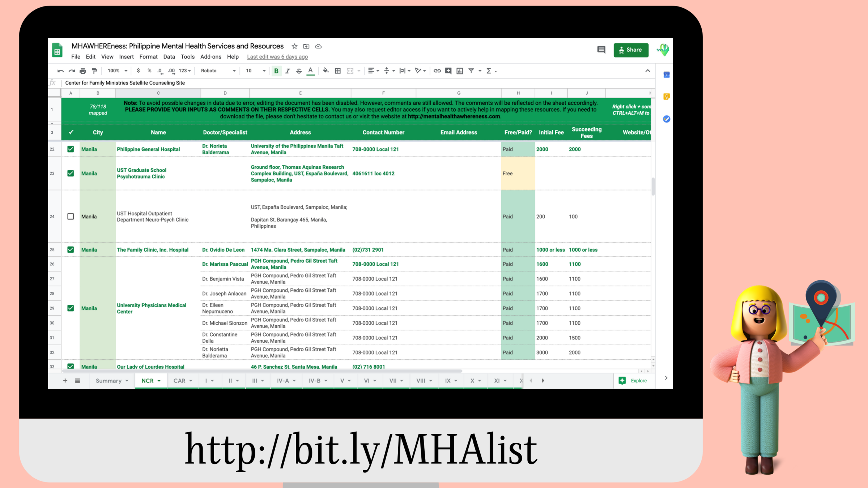Open the zoom level dropdown
The height and width of the screenshot is (488, 868).
(118, 71)
